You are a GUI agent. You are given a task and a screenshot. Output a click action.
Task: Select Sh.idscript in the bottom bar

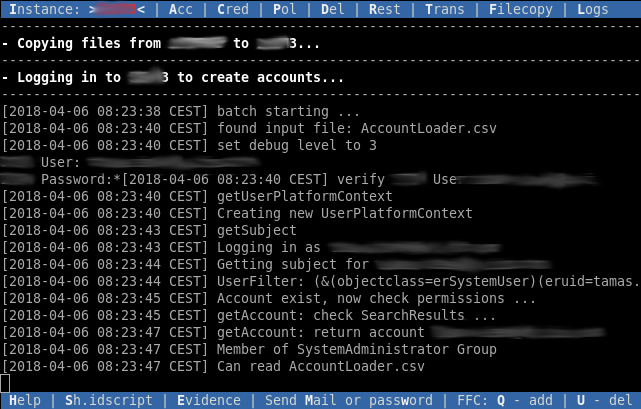109,400
